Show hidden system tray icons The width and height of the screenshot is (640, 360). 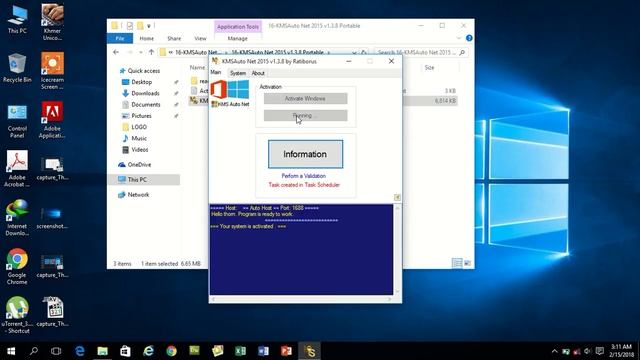tap(554, 351)
